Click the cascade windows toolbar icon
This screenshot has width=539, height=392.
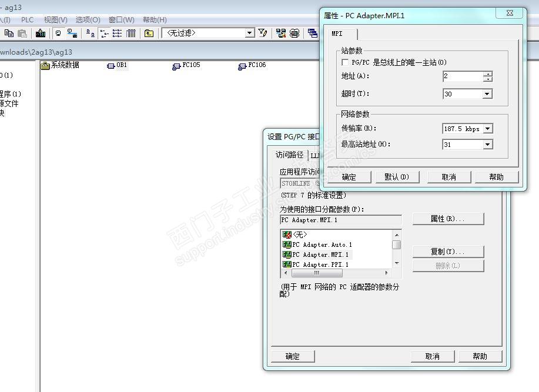tap(313, 33)
